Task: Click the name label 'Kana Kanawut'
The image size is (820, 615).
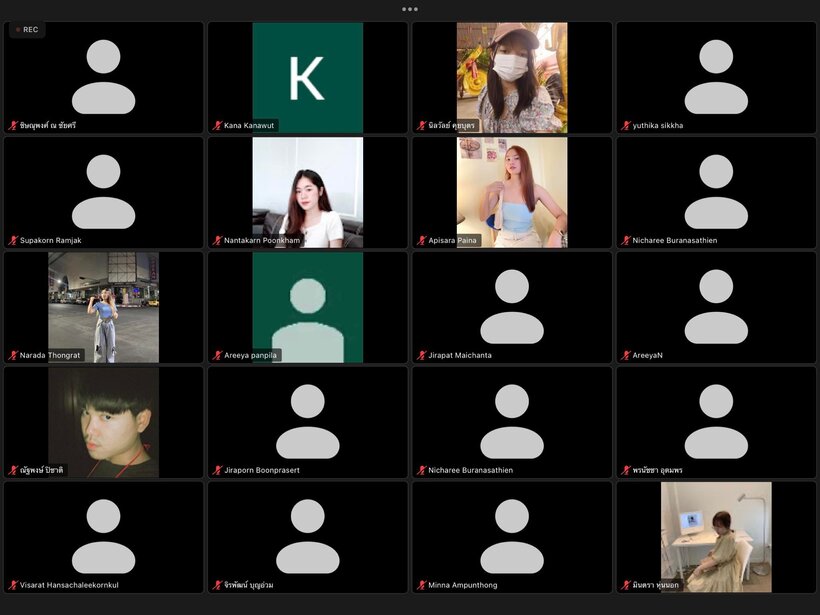Action: [x=249, y=126]
